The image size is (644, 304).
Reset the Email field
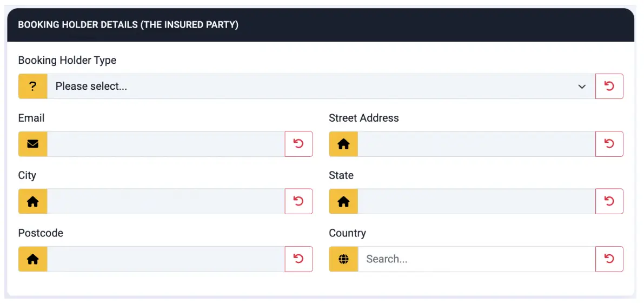[x=298, y=144]
